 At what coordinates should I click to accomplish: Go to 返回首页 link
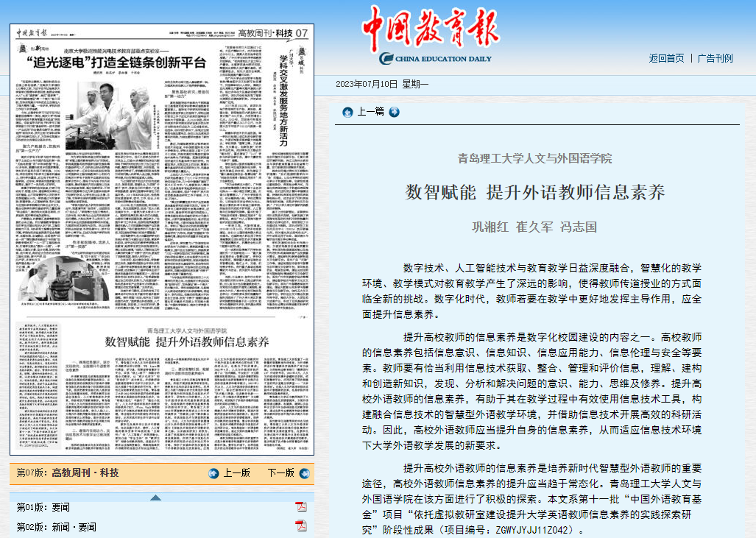[x=666, y=58]
